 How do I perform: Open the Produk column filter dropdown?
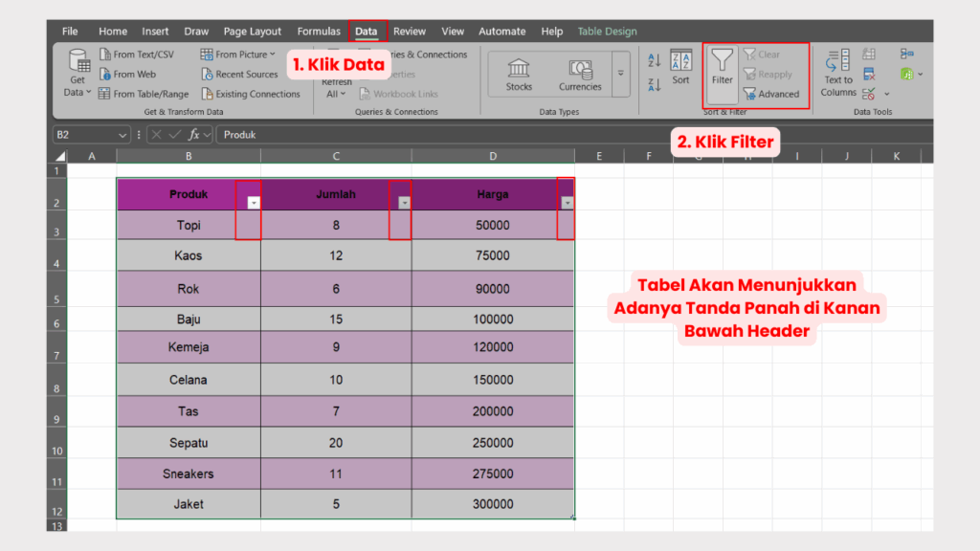pos(253,202)
